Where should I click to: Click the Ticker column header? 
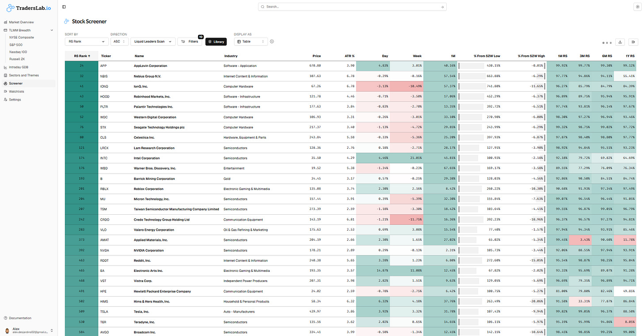tap(106, 56)
